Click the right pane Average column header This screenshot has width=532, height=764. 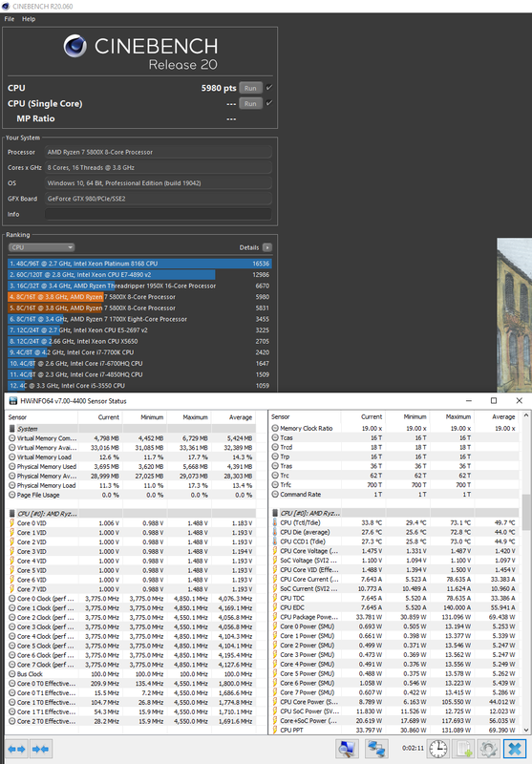point(497,417)
